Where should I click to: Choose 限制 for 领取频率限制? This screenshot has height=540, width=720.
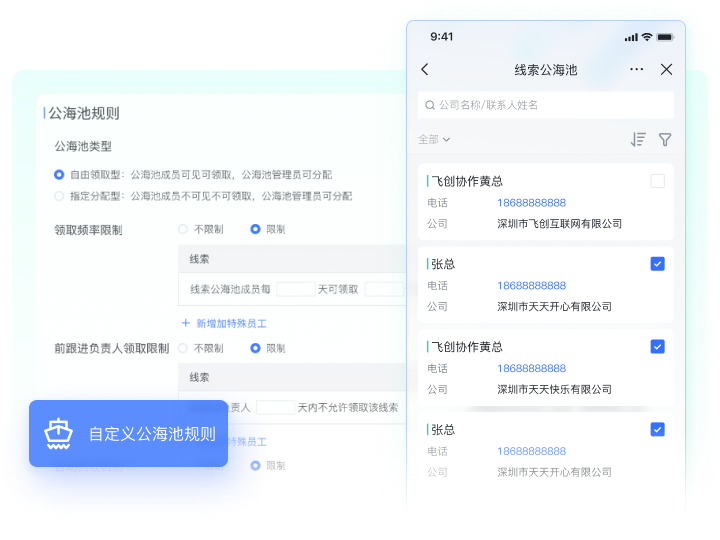[255, 229]
